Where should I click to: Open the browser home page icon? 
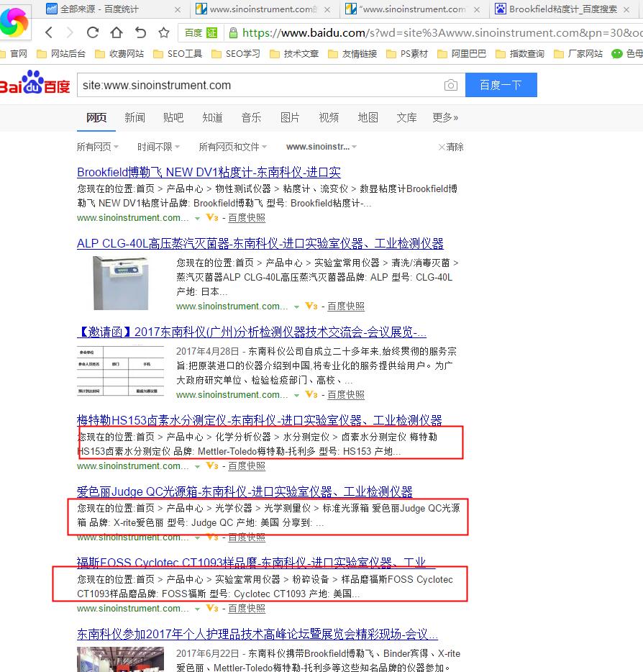(117, 32)
